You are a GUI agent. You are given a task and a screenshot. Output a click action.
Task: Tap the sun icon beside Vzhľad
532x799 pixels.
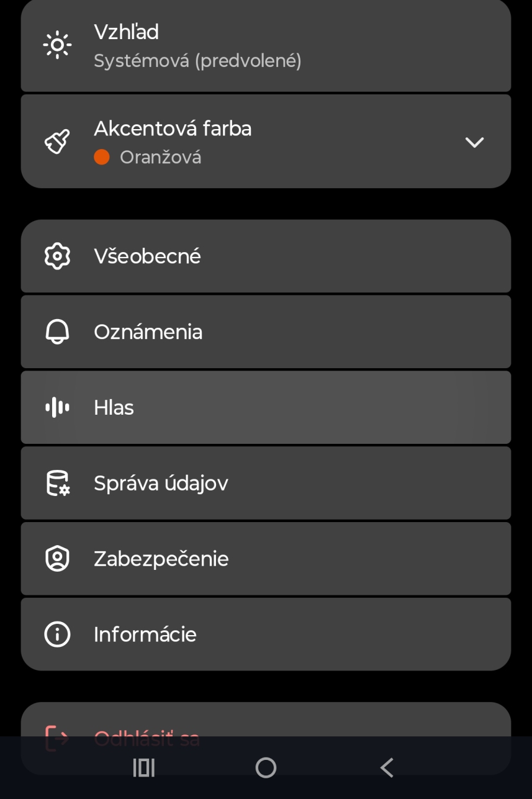coord(57,45)
